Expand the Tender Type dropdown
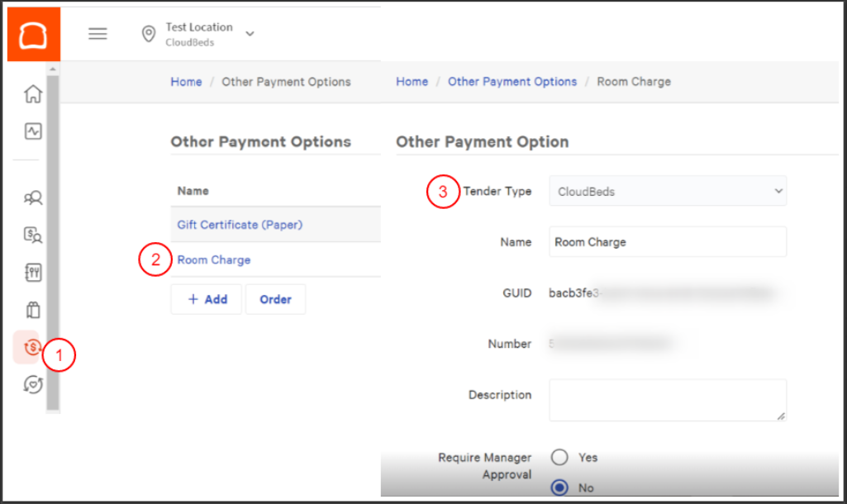 pos(667,192)
